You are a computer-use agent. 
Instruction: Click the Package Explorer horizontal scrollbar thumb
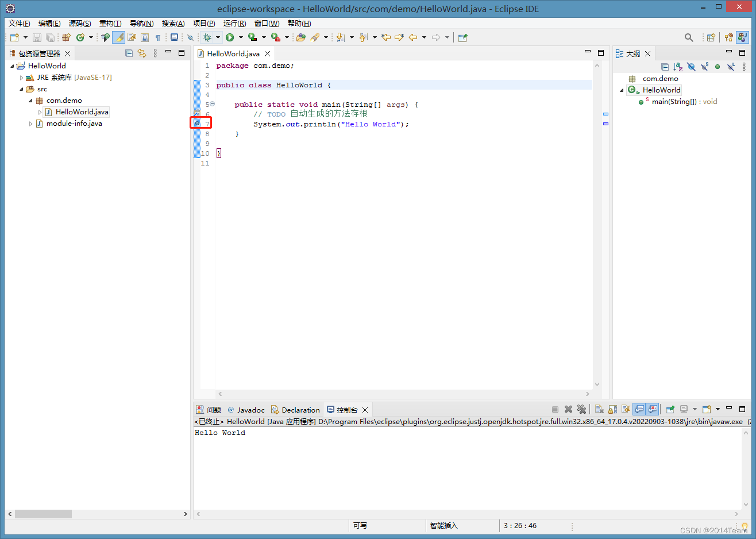(43, 514)
